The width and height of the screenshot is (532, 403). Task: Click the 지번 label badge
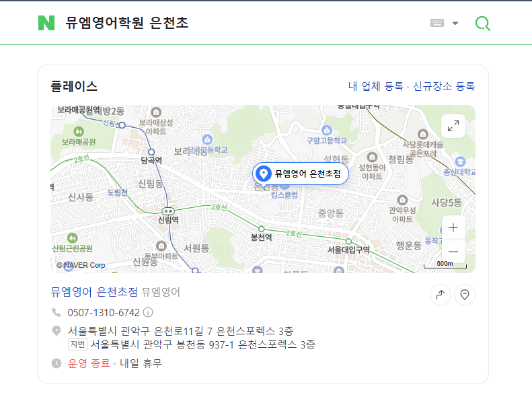click(x=78, y=344)
